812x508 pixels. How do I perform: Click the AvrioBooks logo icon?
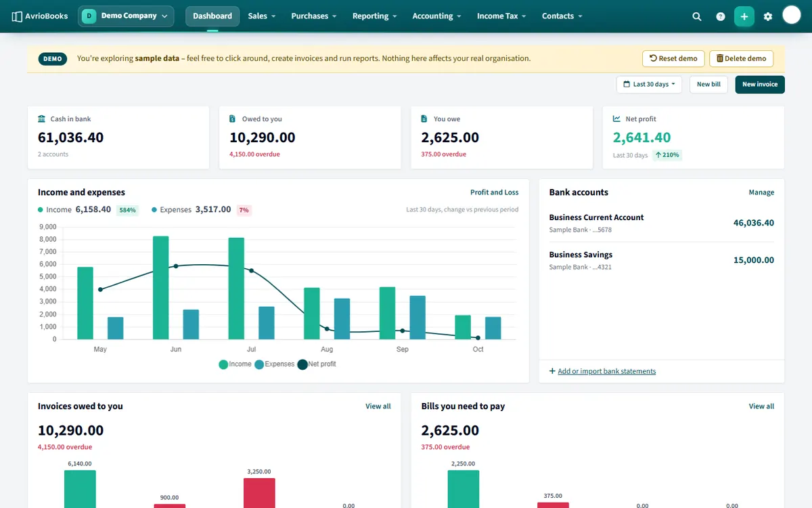(x=17, y=16)
